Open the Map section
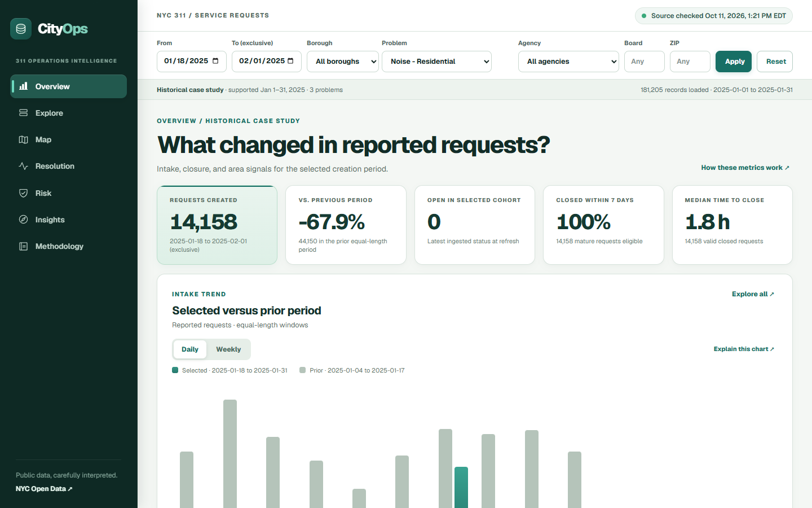This screenshot has width=812, height=508. tap(68, 139)
